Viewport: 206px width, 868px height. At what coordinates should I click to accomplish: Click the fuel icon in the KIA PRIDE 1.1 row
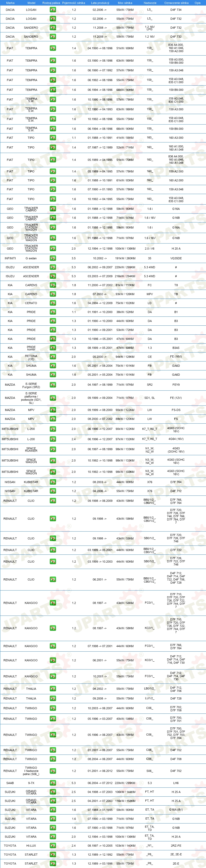tap(53, 312)
